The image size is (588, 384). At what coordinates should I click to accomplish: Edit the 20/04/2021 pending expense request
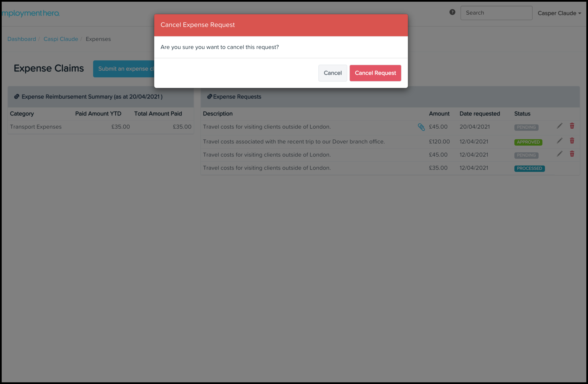[560, 126]
